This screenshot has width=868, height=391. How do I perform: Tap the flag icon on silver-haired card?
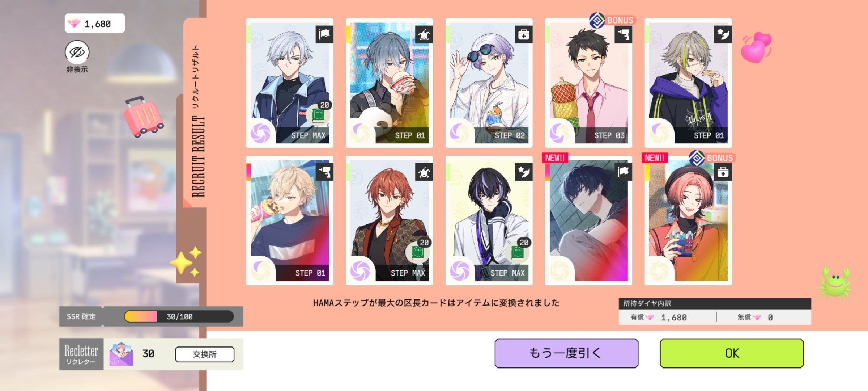[x=324, y=34]
